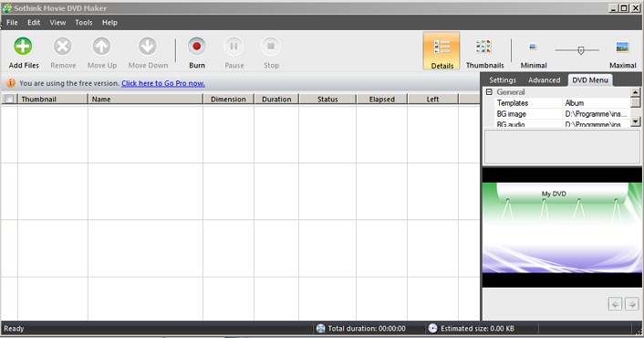
Task: Click the Total duration status entry
Action: (x=367, y=329)
